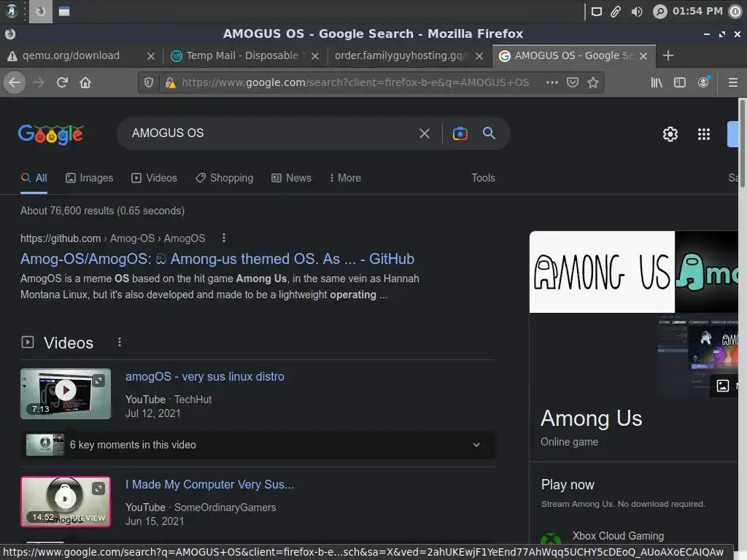The width and height of the screenshot is (747, 560).
Task: Bookmark this page with the star icon
Action: click(592, 83)
